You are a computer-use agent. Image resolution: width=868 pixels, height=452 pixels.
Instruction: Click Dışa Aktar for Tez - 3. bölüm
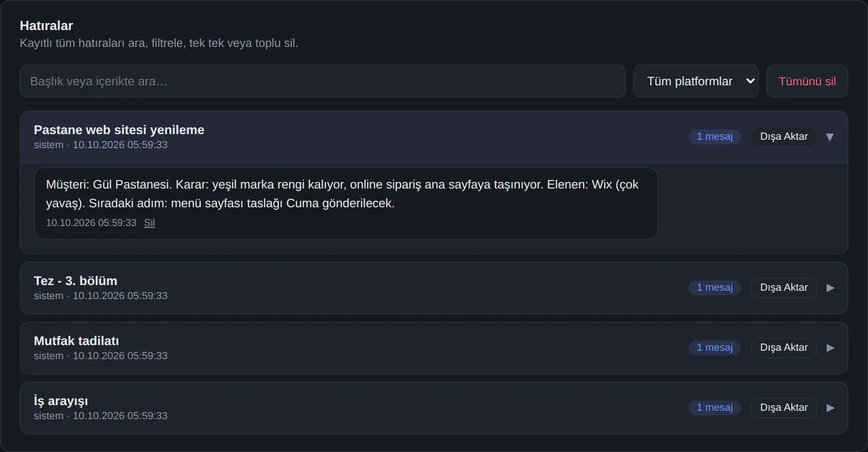tap(783, 288)
